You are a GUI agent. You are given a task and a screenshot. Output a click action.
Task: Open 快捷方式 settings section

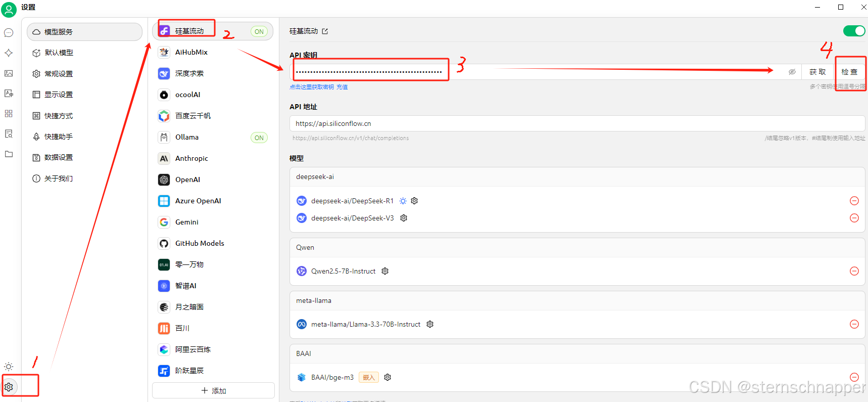click(84, 116)
